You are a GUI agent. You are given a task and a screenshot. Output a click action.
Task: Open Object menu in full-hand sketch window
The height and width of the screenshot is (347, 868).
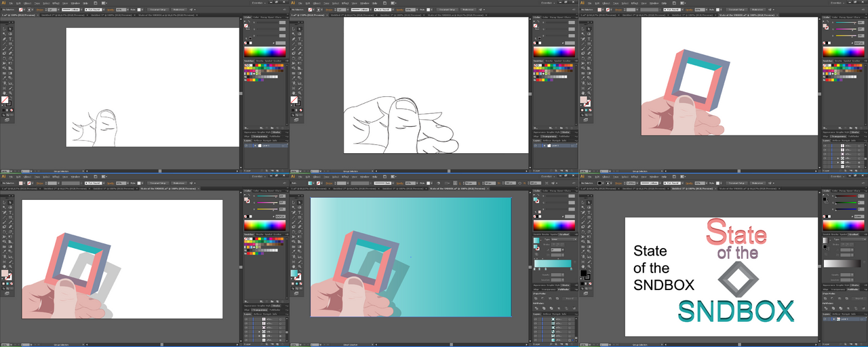coord(317,3)
